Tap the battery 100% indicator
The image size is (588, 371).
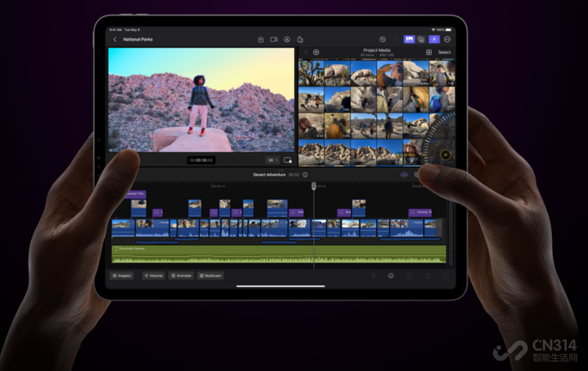click(x=445, y=29)
